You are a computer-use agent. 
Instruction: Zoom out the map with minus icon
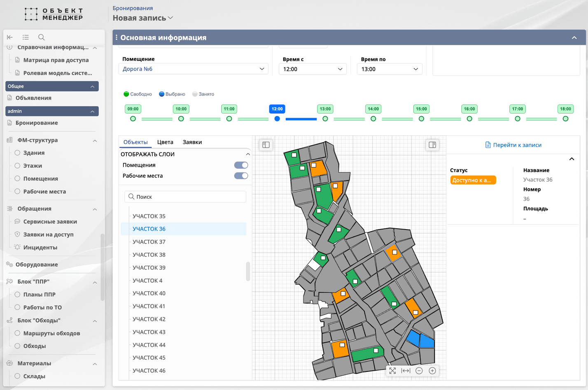(419, 371)
